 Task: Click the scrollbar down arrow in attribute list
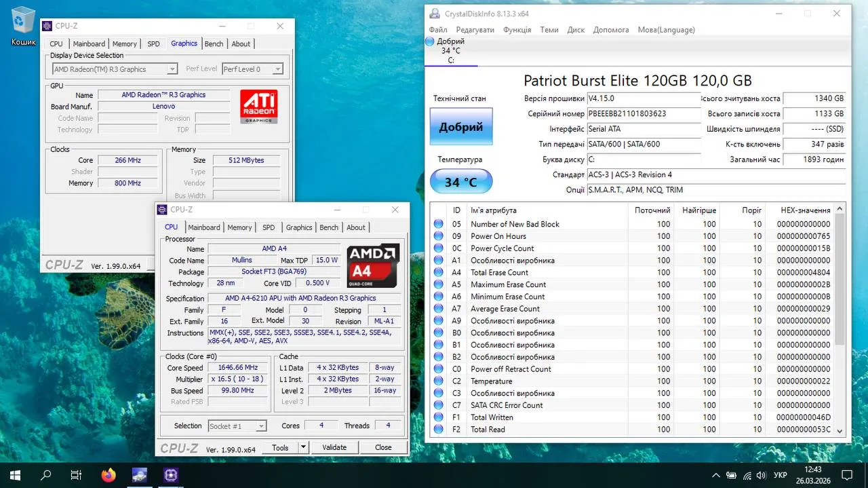tap(840, 430)
